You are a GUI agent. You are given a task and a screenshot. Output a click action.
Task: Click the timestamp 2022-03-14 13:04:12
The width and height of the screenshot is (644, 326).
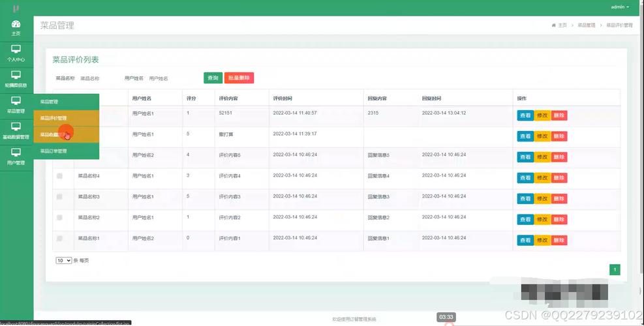tap(444, 113)
